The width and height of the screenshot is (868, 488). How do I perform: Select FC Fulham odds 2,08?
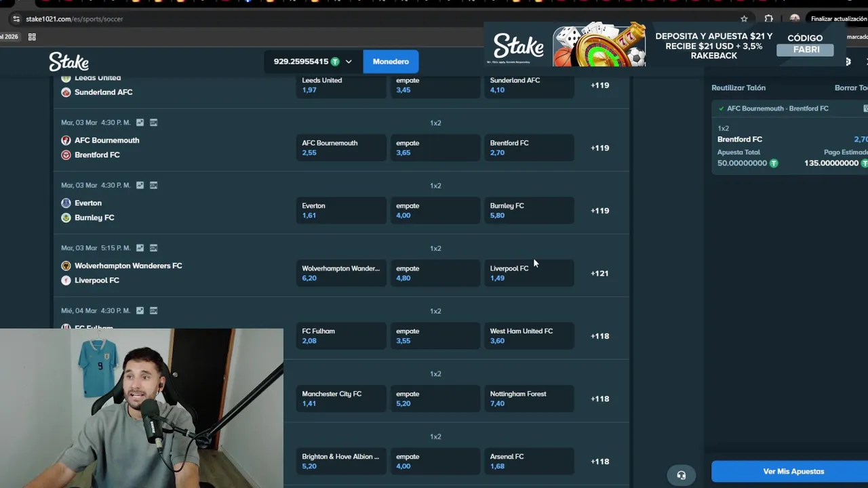pos(341,336)
